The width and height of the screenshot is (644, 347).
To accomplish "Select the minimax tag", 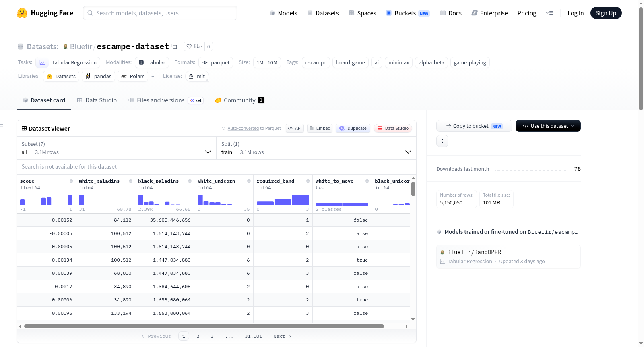I will coord(399,62).
